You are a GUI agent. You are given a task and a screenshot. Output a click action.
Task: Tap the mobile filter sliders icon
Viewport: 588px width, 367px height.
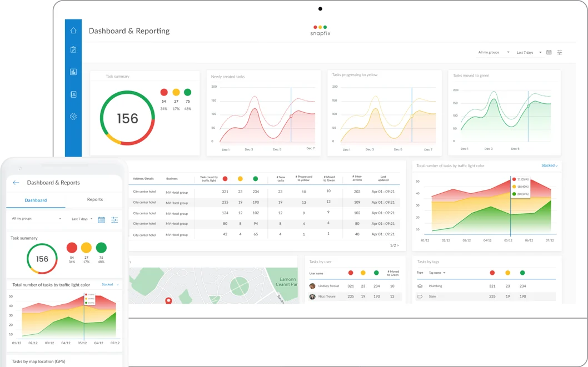click(114, 220)
